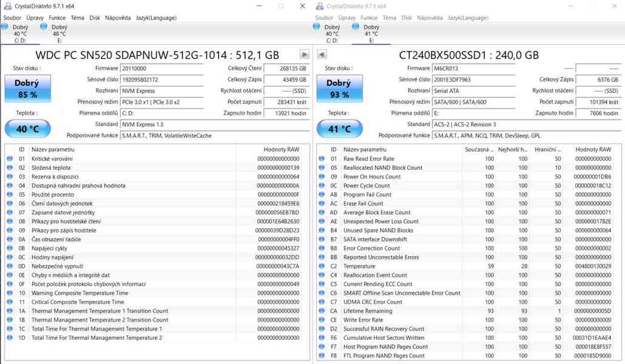The width and height of the screenshot is (625, 364).
Task: Go to next disk with right arrow button
Action: [x=305, y=55]
